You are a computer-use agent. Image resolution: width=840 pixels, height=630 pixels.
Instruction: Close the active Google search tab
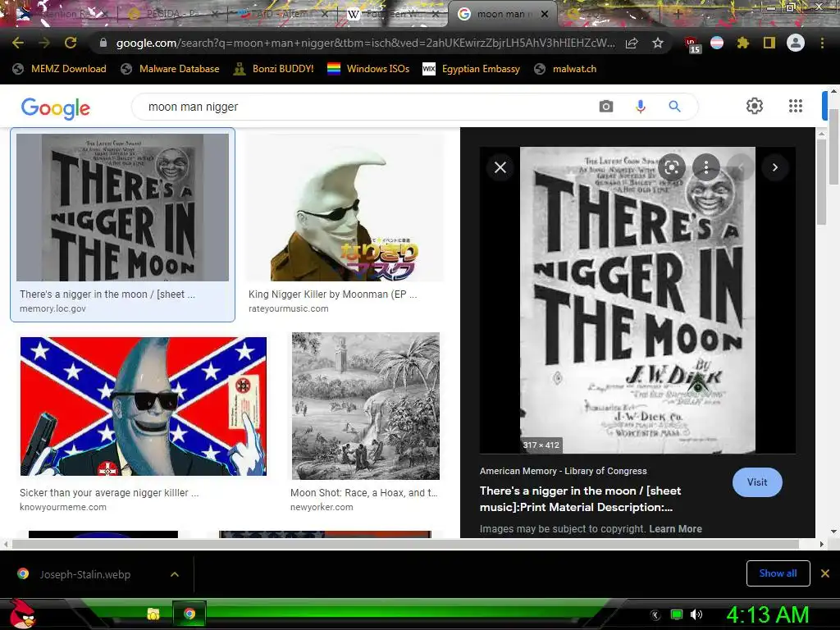pyautogui.click(x=545, y=14)
